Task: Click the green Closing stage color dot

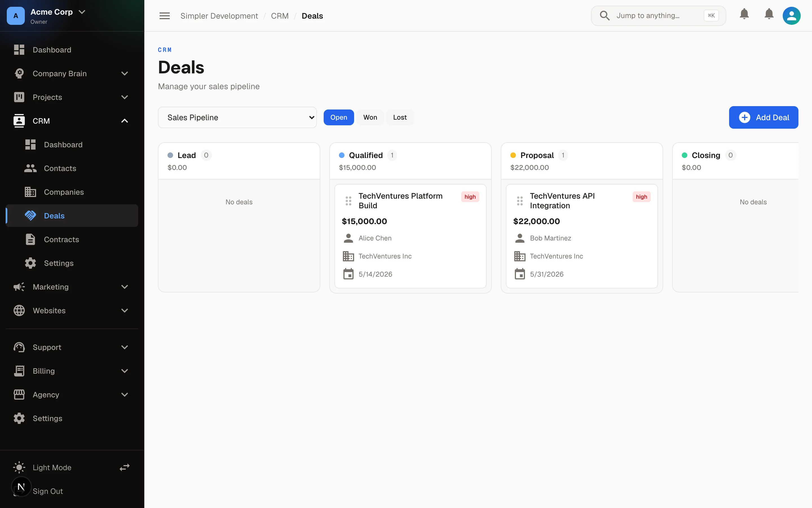Action: tap(685, 155)
